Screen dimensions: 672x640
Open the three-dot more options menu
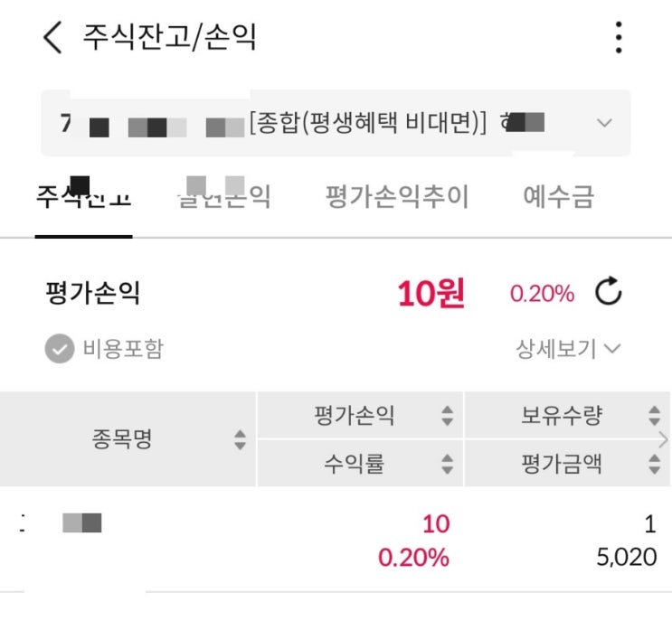coord(619,38)
